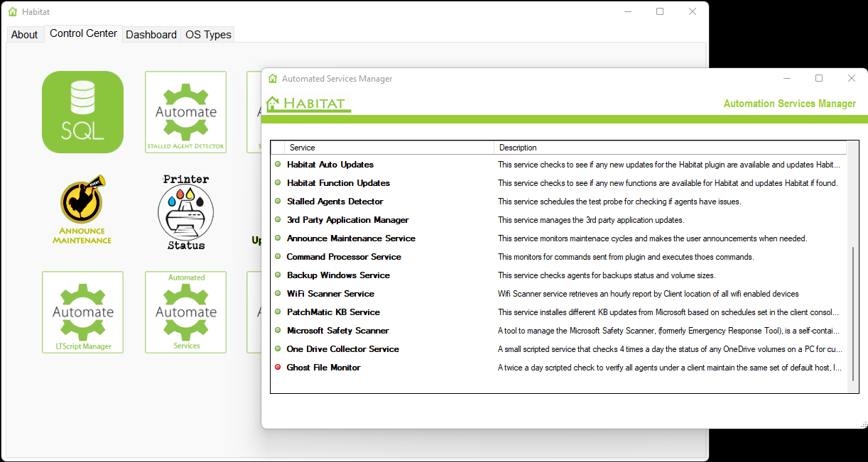Open the Printer Status icon
The width and height of the screenshot is (868, 462).
click(185, 212)
